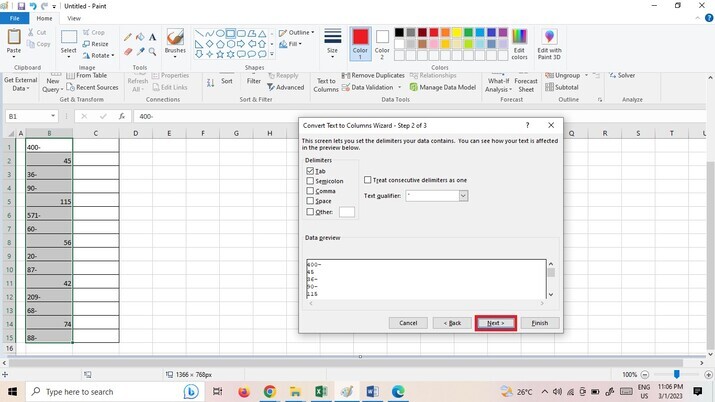Uncheck the Tab delimiter checkbox

[x=311, y=171]
